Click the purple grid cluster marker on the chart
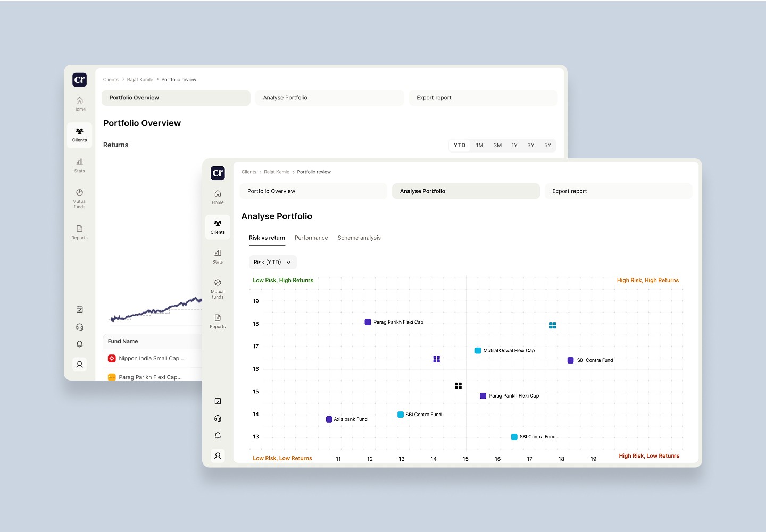Viewport: 766px width, 532px height. [x=436, y=359]
